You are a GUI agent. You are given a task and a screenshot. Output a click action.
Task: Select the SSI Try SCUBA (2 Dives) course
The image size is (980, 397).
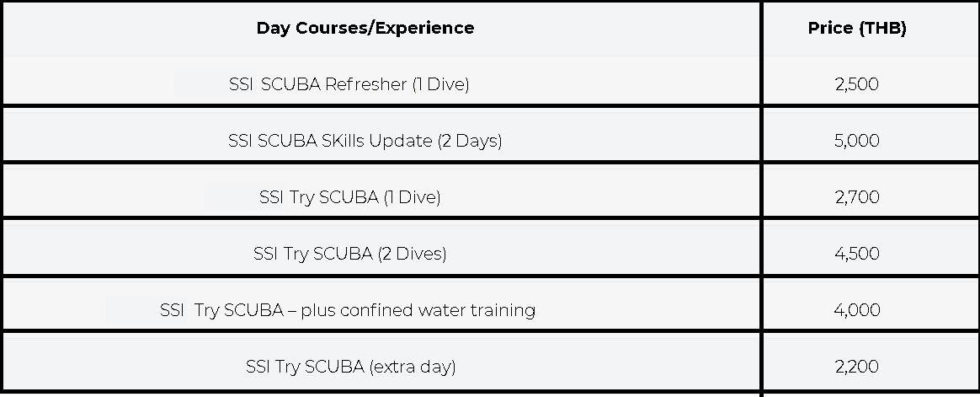tap(349, 254)
